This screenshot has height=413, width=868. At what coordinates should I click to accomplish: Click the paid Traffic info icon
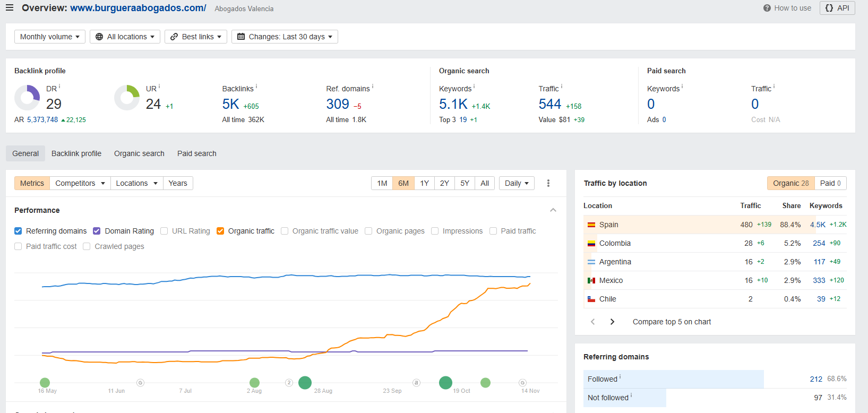point(774,86)
